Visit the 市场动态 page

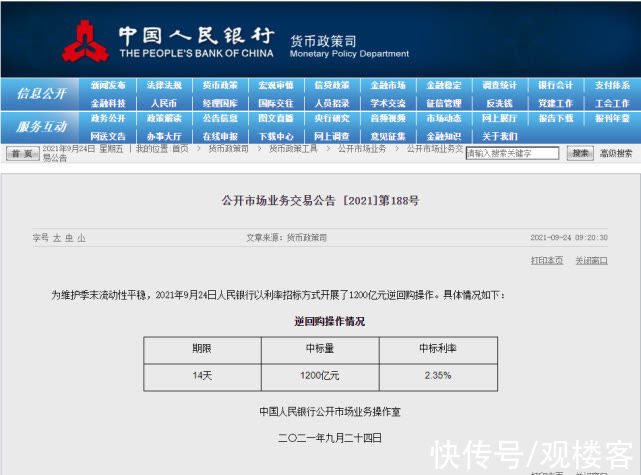click(444, 119)
